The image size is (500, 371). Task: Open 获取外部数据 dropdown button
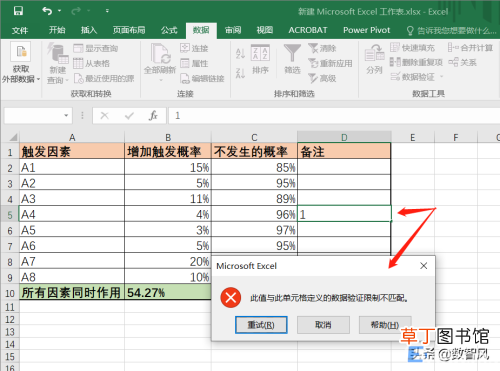pyautogui.click(x=21, y=63)
